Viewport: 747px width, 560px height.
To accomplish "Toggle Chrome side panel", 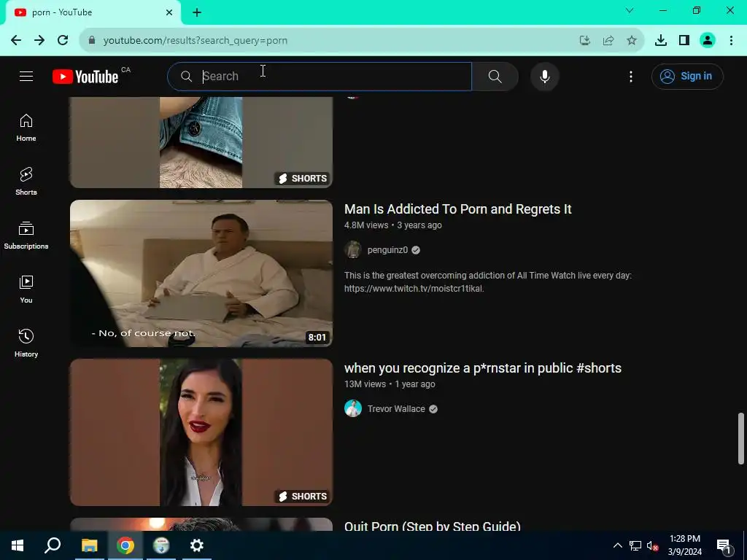I will tap(684, 41).
